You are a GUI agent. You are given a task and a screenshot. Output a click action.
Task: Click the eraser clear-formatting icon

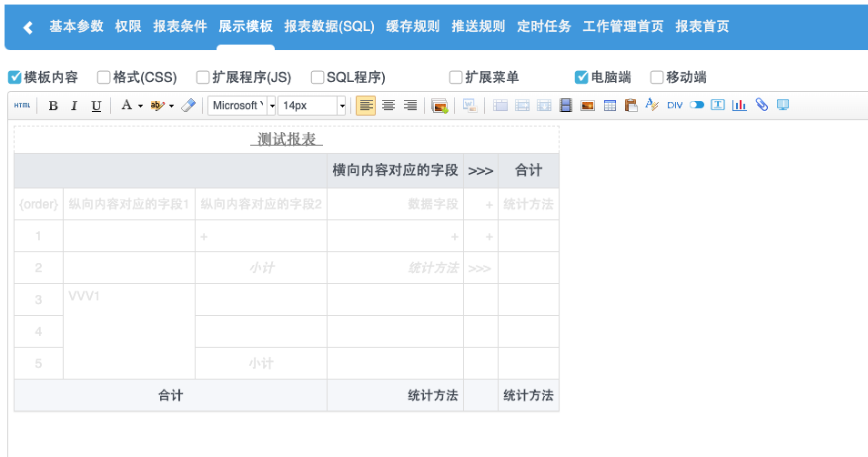(188, 106)
